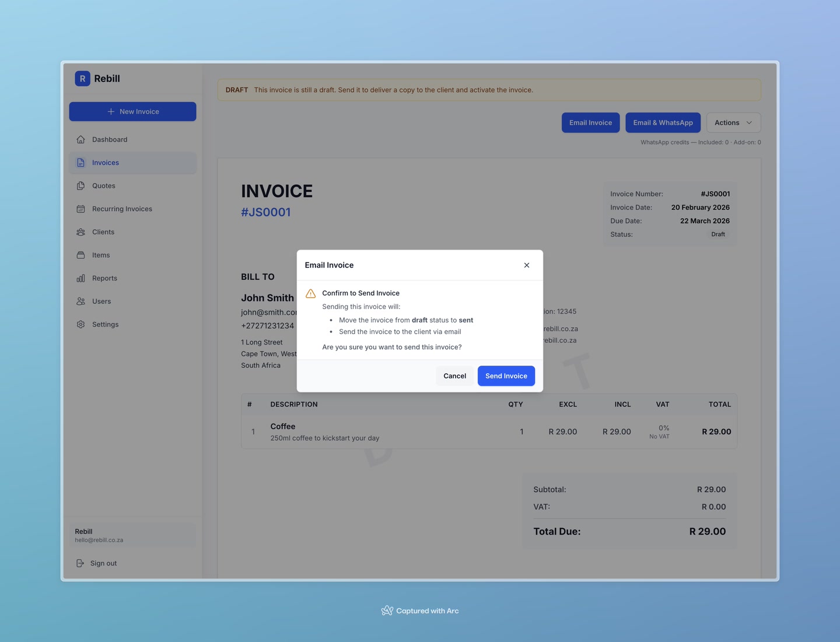Open Reports using the chart icon
The height and width of the screenshot is (642, 840).
[80, 278]
